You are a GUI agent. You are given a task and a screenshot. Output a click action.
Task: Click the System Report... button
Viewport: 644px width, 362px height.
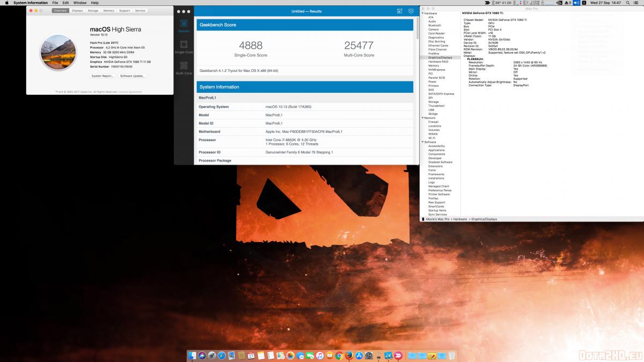tap(103, 76)
